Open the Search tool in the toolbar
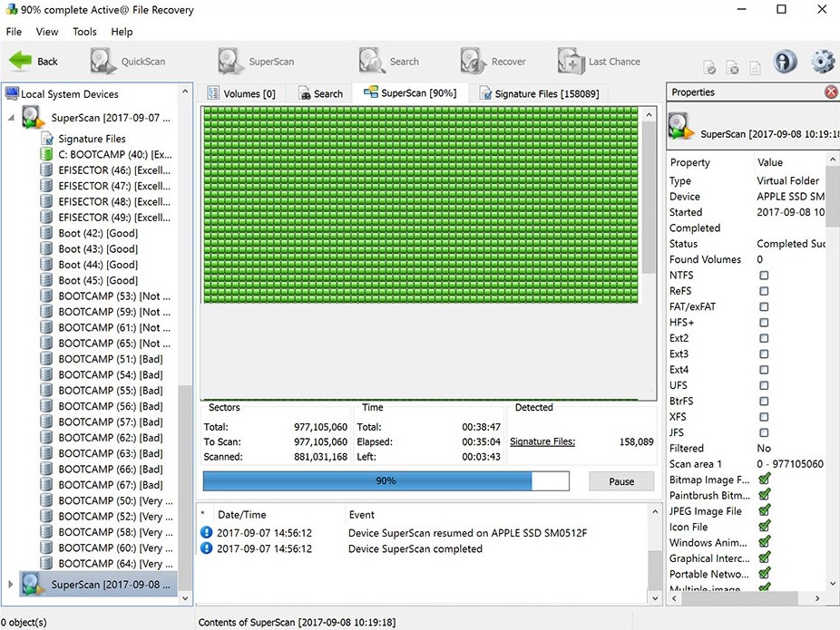This screenshot has height=630, width=840. (389, 61)
